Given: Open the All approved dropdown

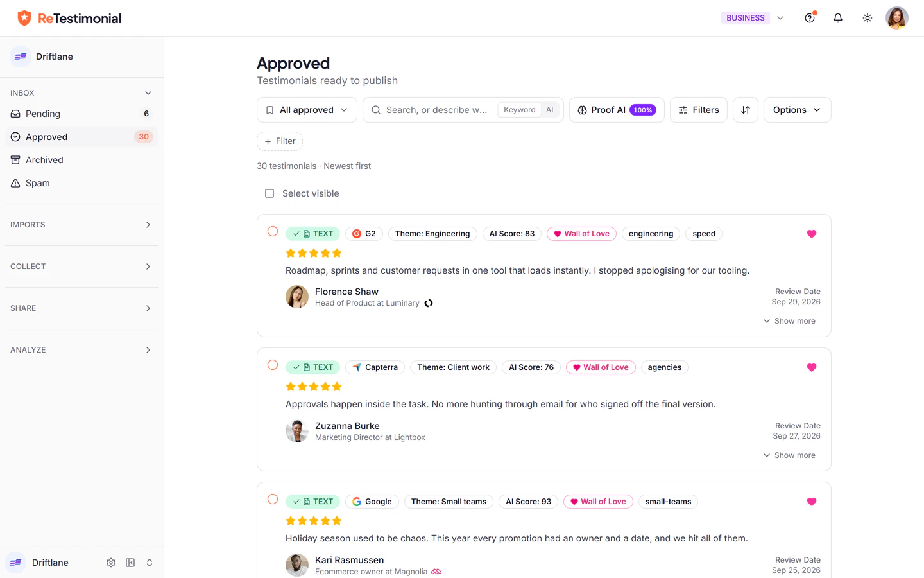Looking at the screenshot, I should 307,110.
